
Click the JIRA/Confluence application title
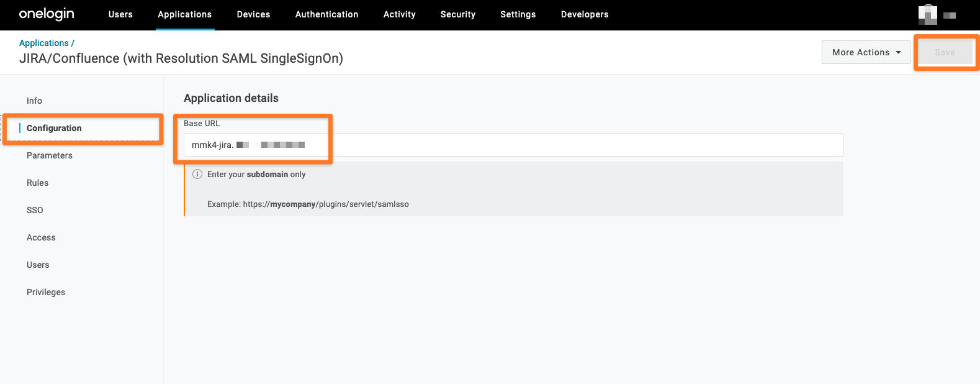(181, 58)
